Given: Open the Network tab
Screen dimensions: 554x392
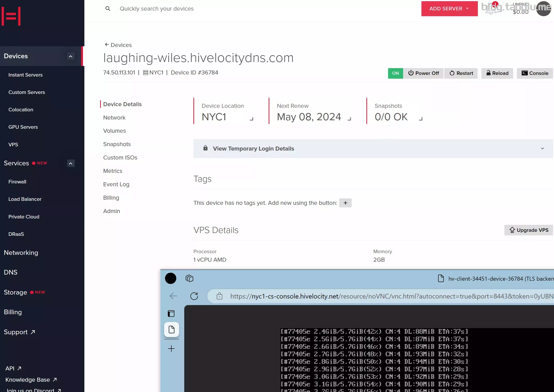Looking at the screenshot, I should 114,117.
